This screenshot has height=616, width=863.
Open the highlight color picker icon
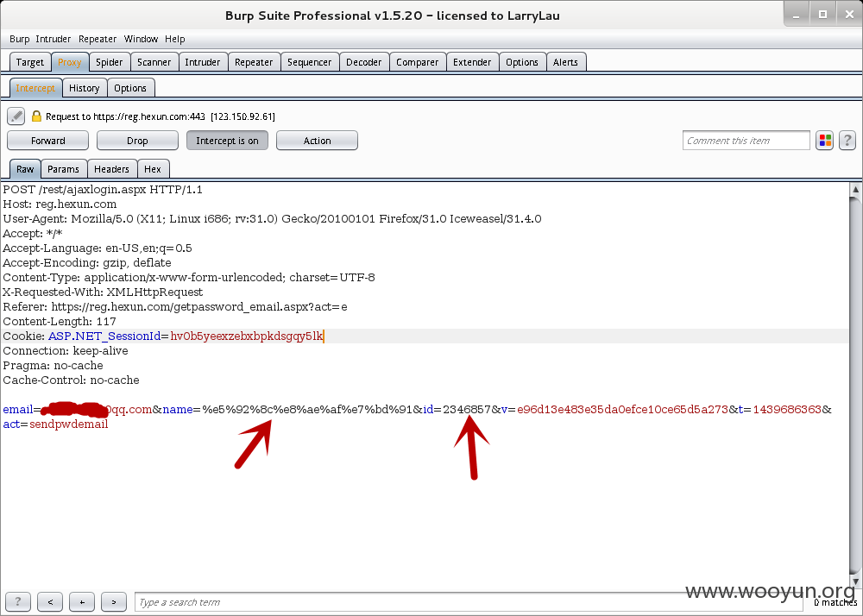824,141
